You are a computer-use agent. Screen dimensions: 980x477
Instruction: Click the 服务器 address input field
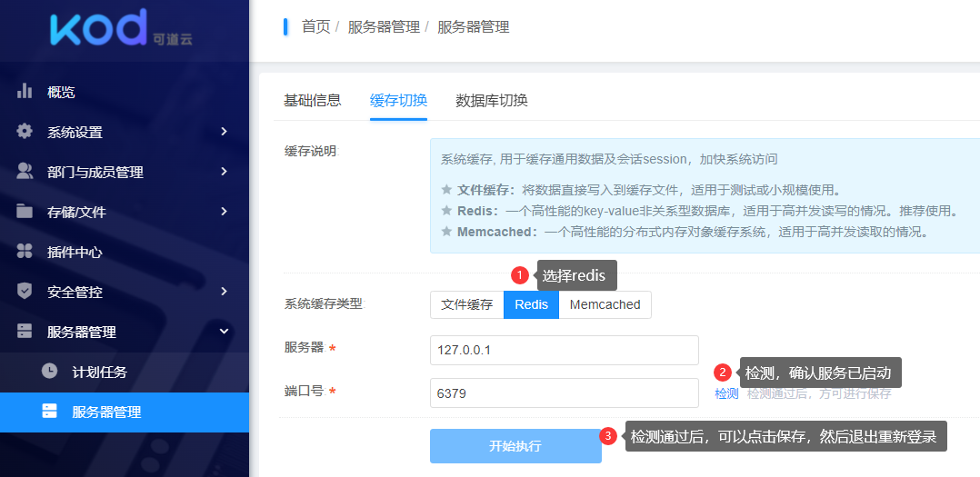(564, 350)
